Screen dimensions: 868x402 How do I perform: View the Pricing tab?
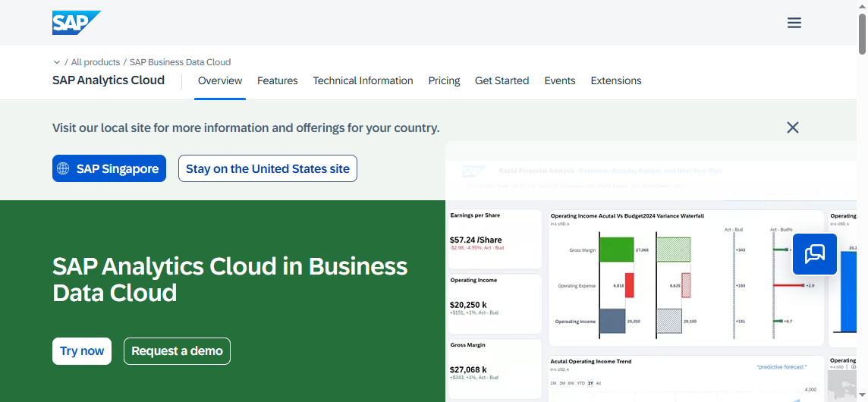pos(444,80)
